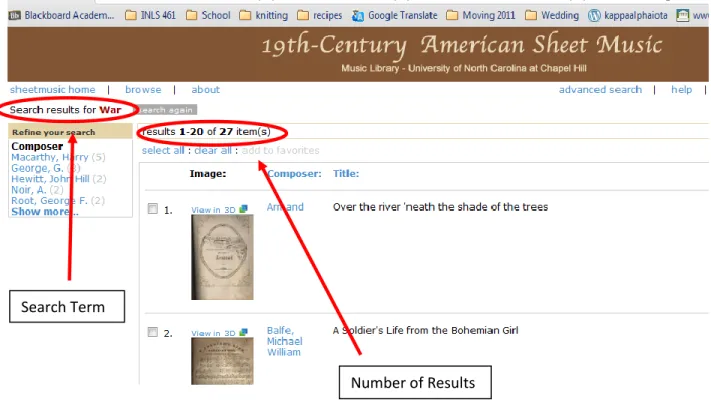Open the recipes bookmark folder
711x408 pixels.
[320, 15]
